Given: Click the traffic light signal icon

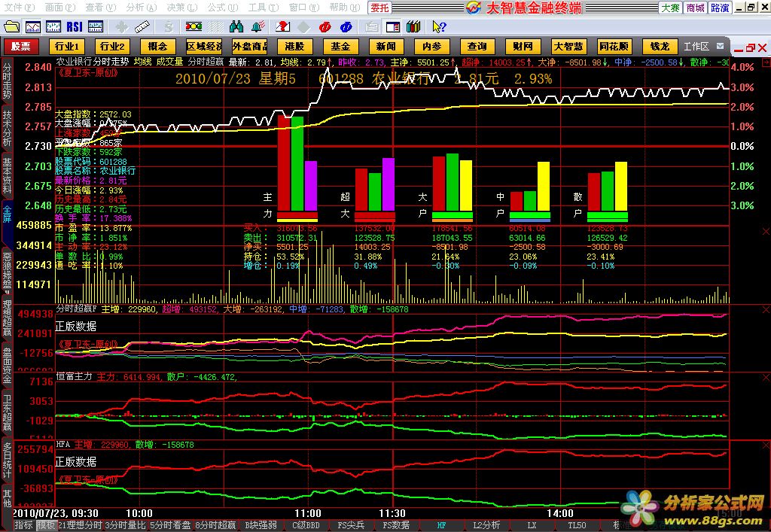Looking at the screenshot, I should coord(194,26).
